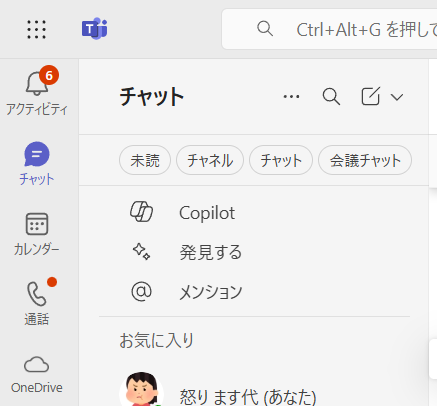Toggle the チャネル filter chip
Image resolution: width=437 pixels, height=406 pixels.
(x=210, y=160)
